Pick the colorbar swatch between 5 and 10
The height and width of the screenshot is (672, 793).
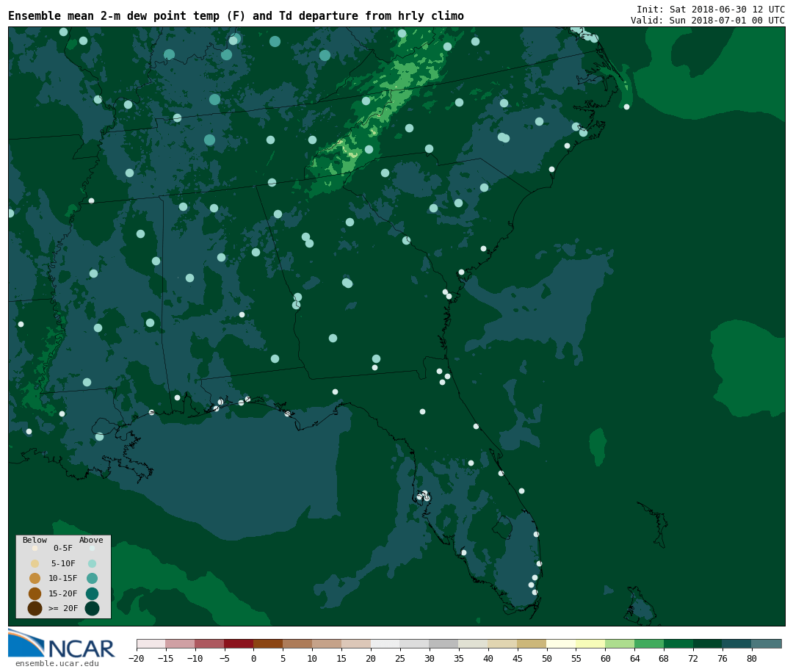298,643
